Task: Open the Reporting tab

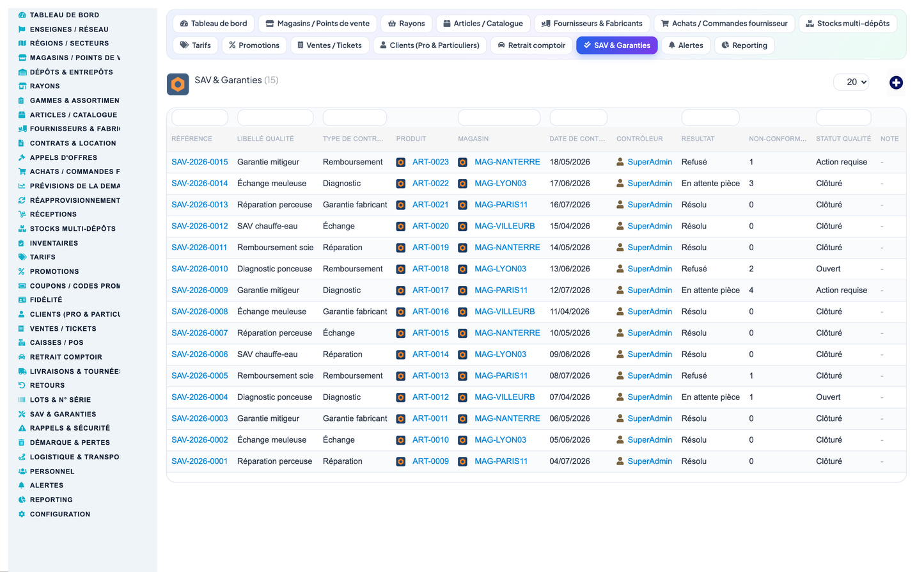Action: [744, 45]
